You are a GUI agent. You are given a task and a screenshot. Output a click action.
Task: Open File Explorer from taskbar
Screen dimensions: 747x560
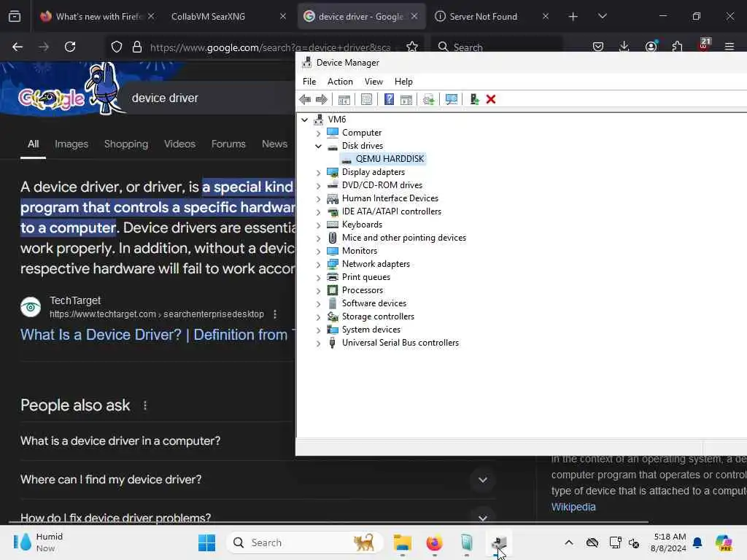[x=403, y=542]
